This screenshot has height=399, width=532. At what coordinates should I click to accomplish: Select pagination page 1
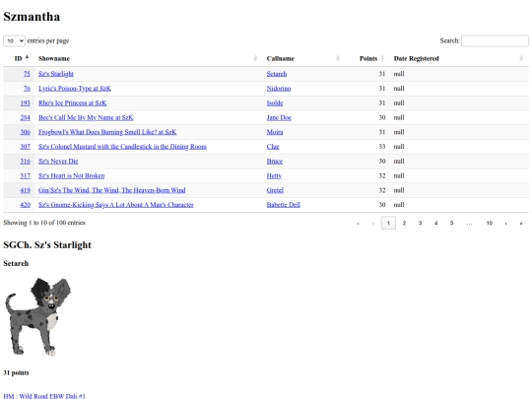click(388, 224)
